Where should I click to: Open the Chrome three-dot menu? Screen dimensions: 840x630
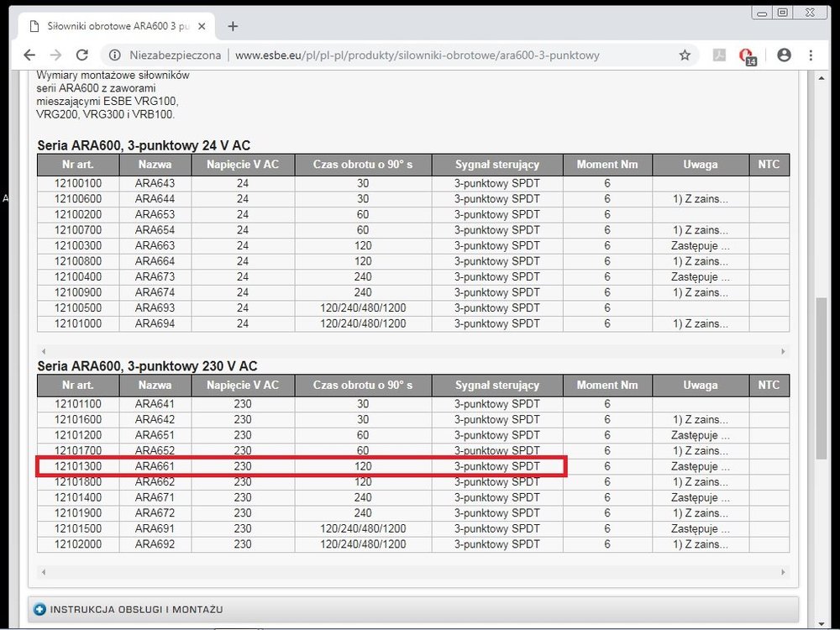coord(811,55)
